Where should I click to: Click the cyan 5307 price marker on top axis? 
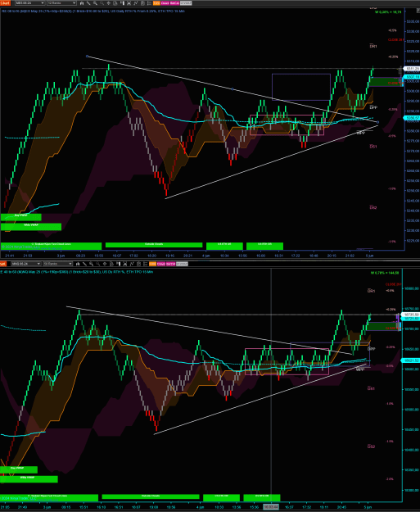pos(411,77)
